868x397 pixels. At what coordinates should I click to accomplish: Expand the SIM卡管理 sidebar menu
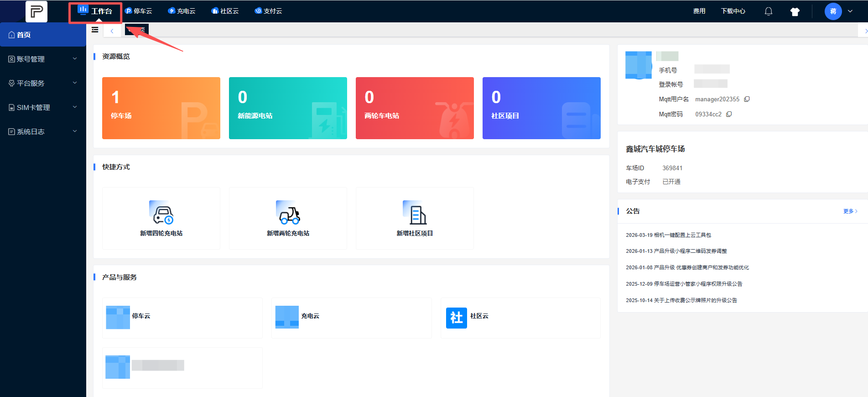coord(43,107)
